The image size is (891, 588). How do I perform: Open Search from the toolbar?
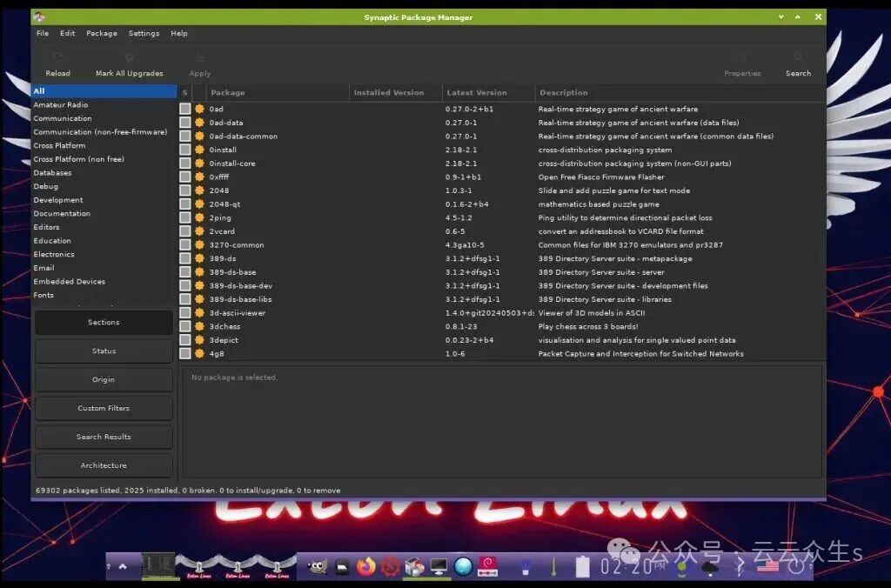click(x=797, y=59)
